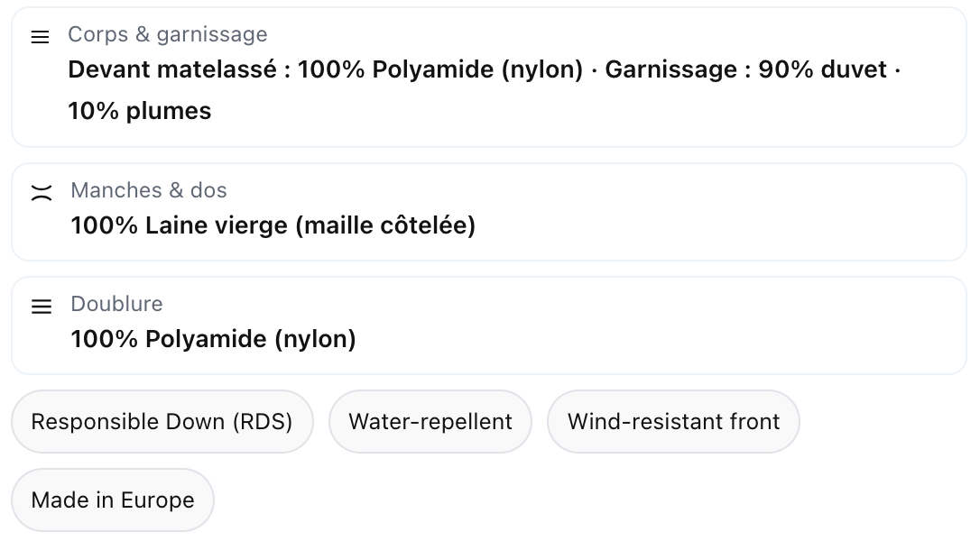Toggle the Responsible Down (RDS) chip
This screenshot has height=541, width=980.
(162, 421)
